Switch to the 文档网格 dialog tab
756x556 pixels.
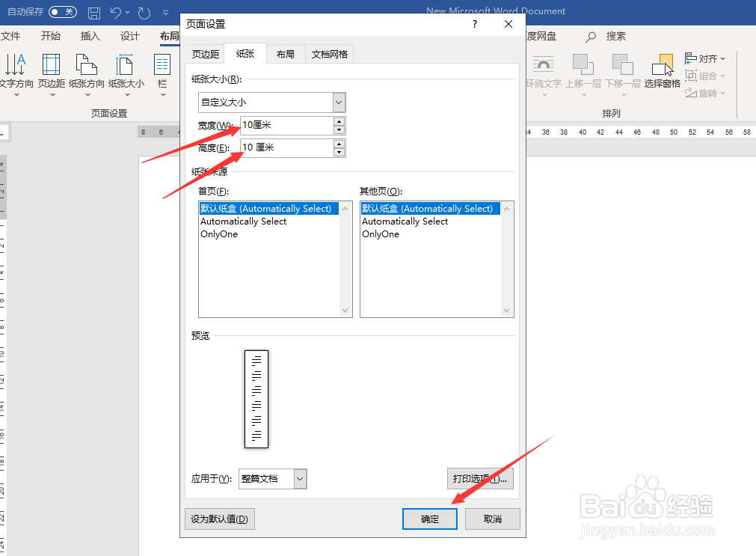[329, 54]
